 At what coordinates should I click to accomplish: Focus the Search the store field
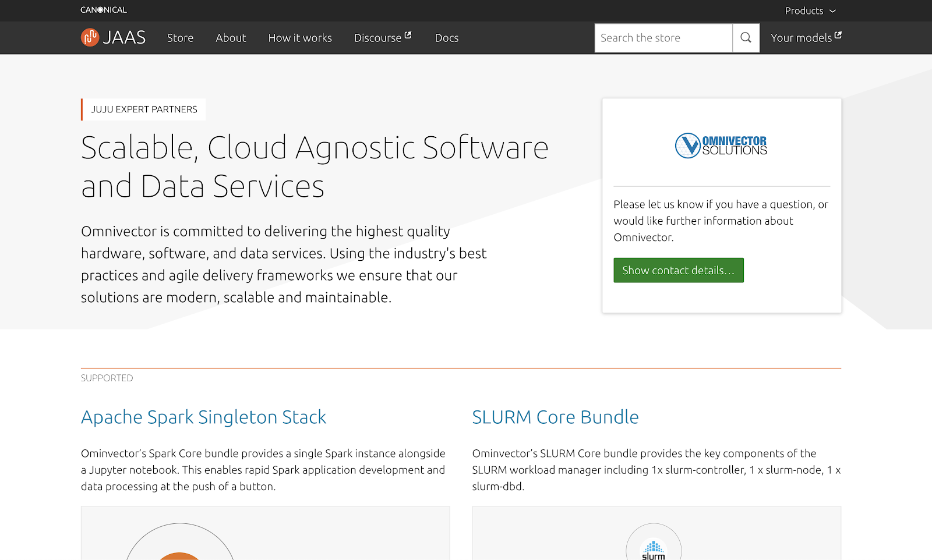[663, 38]
